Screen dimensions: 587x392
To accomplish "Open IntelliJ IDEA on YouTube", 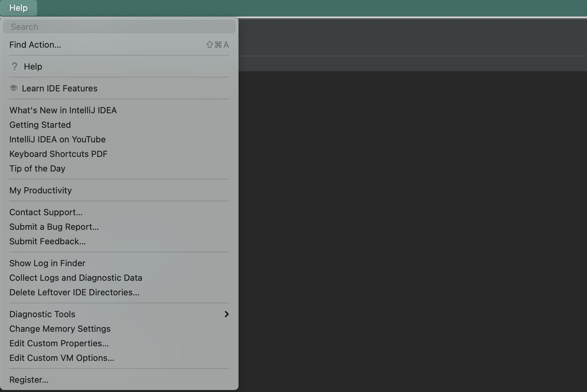I will [57, 139].
